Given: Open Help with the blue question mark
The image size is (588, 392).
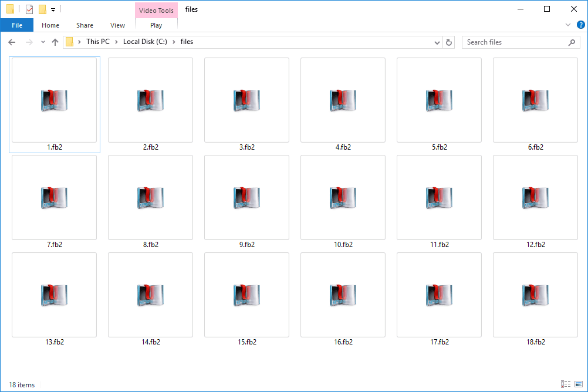Looking at the screenshot, I should tap(580, 25).
